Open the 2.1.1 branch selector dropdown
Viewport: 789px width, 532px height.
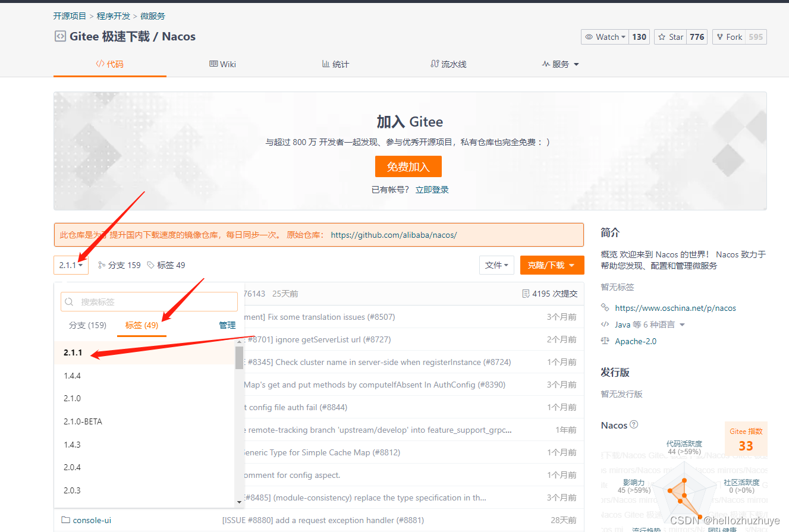[x=71, y=265]
